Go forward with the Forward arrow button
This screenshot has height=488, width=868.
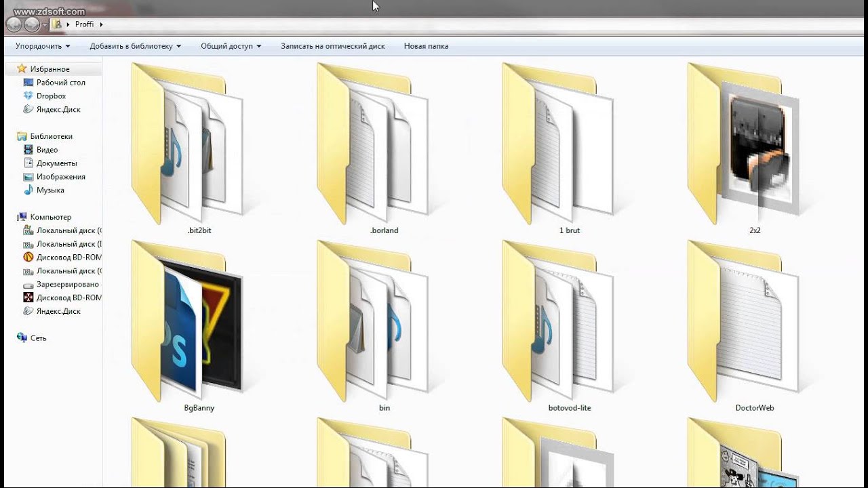pos(32,25)
